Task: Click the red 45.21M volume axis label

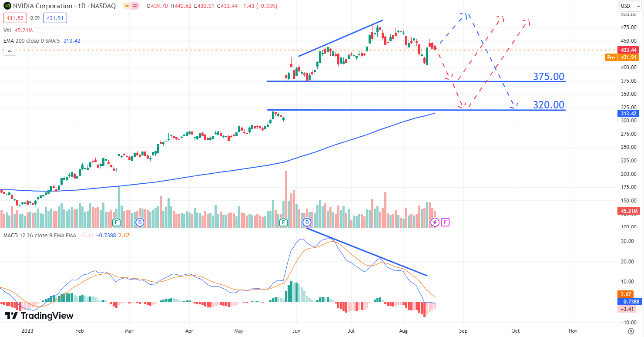Action: click(x=629, y=212)
